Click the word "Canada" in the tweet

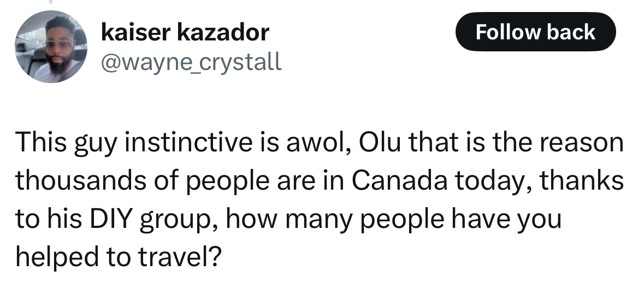(399, 180)
